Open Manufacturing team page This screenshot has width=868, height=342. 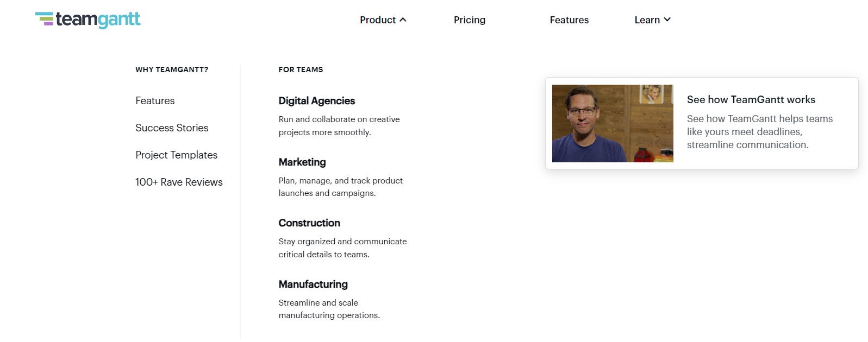[313, 284]
